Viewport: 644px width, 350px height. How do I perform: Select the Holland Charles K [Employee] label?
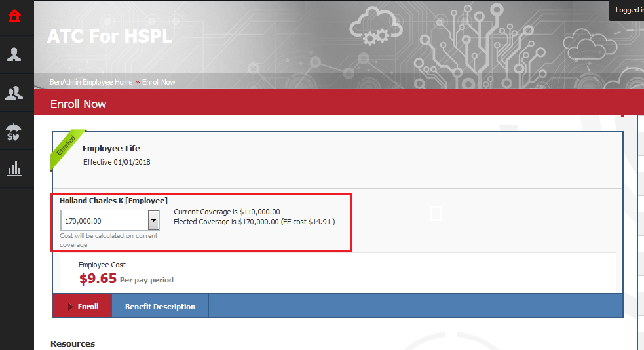point(113,201)
